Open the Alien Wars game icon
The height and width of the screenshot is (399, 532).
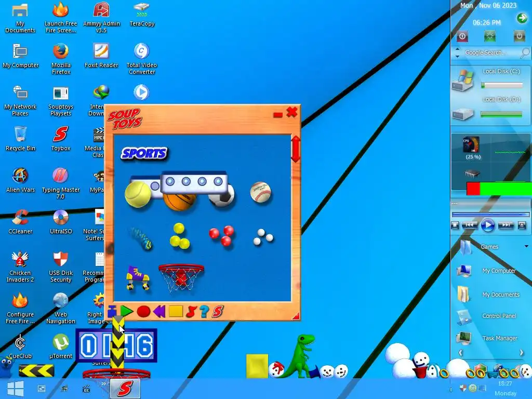[20, 180]
